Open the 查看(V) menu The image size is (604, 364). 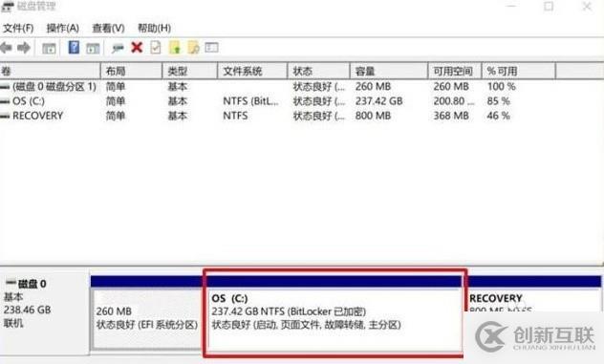coord(108,28)
